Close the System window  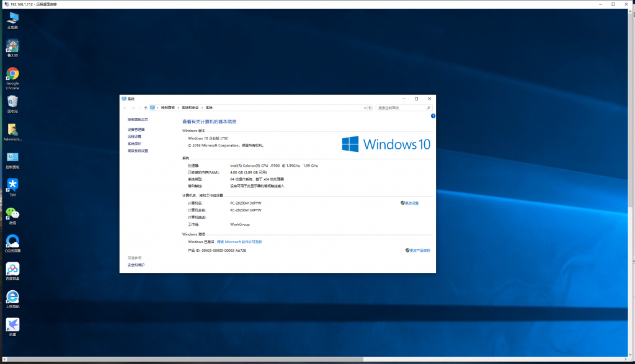(x=429, y=99)
